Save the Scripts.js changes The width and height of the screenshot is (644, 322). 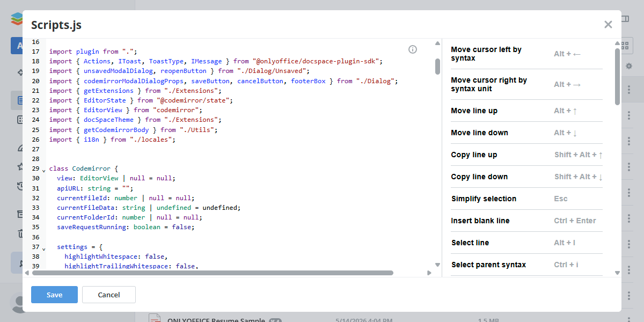coord(54,295)
